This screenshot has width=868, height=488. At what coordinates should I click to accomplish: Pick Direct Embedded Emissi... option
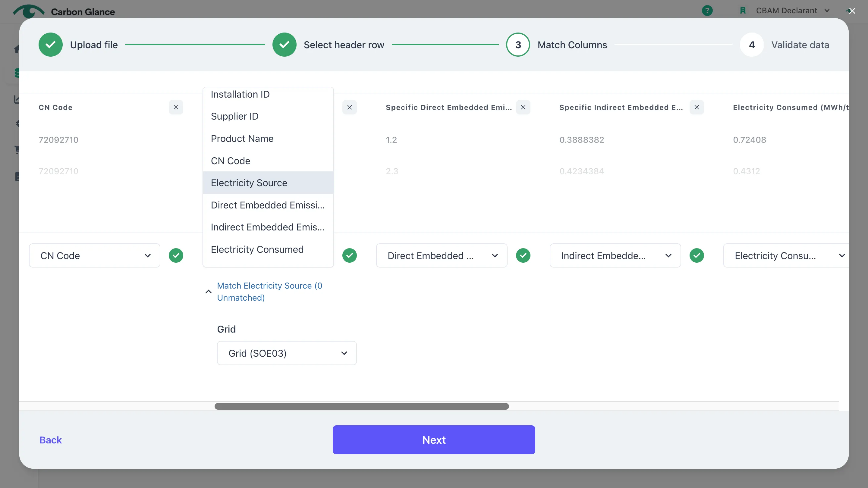268,205
